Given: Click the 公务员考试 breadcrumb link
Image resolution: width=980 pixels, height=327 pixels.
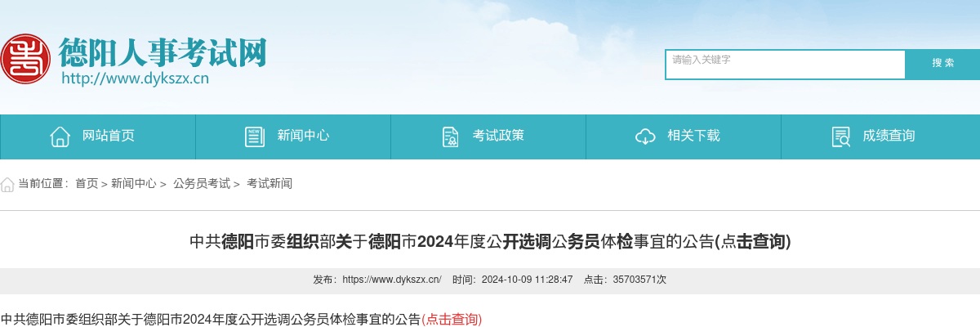Looking at the screenshot, I should pos(202,184).
